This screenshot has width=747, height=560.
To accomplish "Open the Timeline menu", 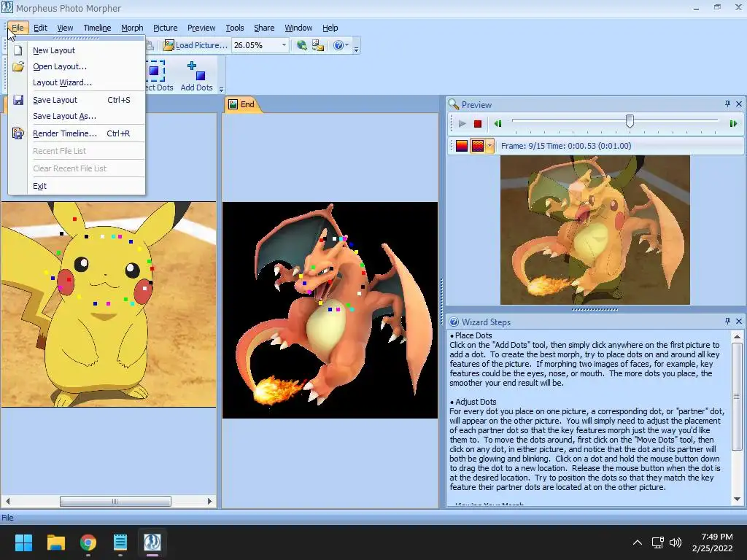I will click(97, 28).
